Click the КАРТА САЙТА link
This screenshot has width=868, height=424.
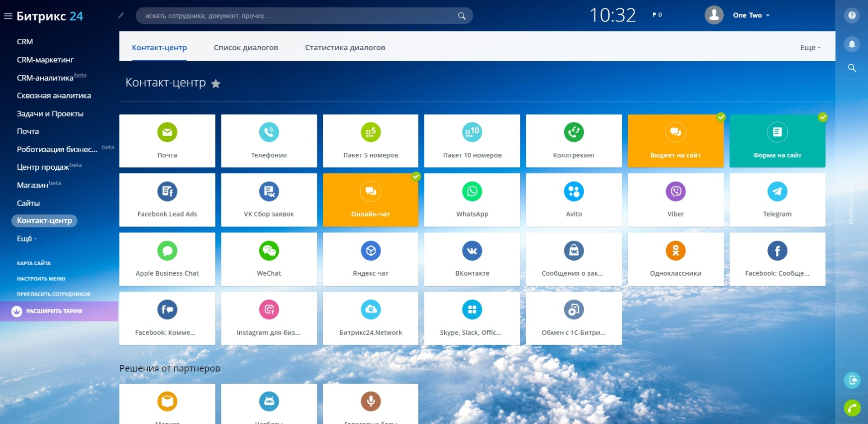34,263
